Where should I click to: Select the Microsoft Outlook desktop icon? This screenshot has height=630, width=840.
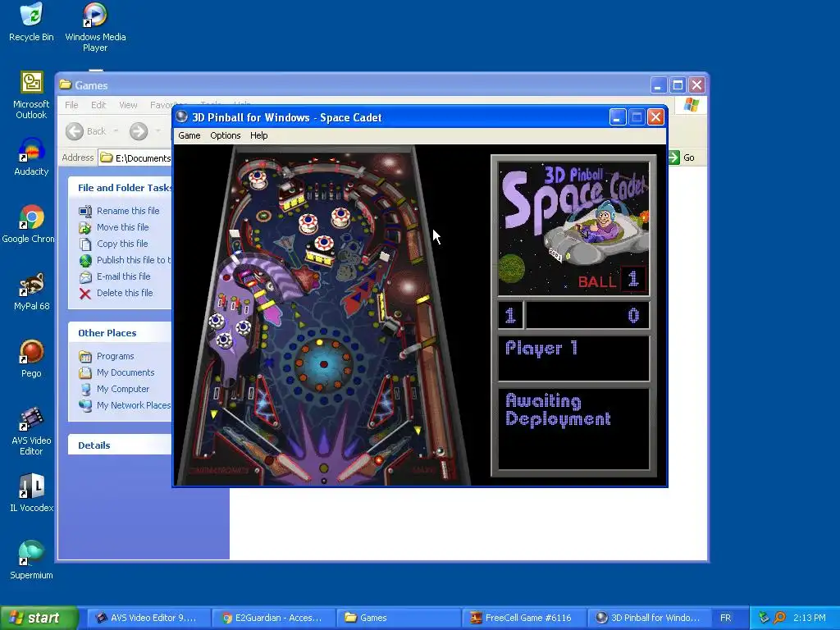(31, 95)
